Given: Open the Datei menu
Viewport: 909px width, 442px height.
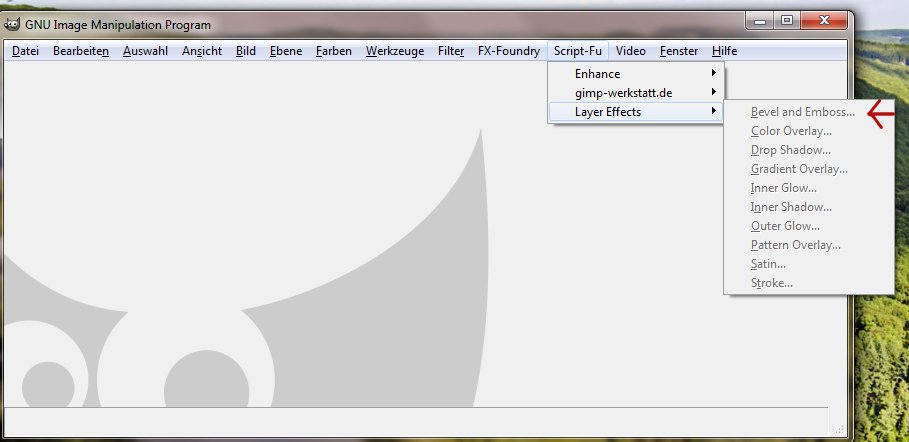Looking at the screenshot, I should 25,51.
